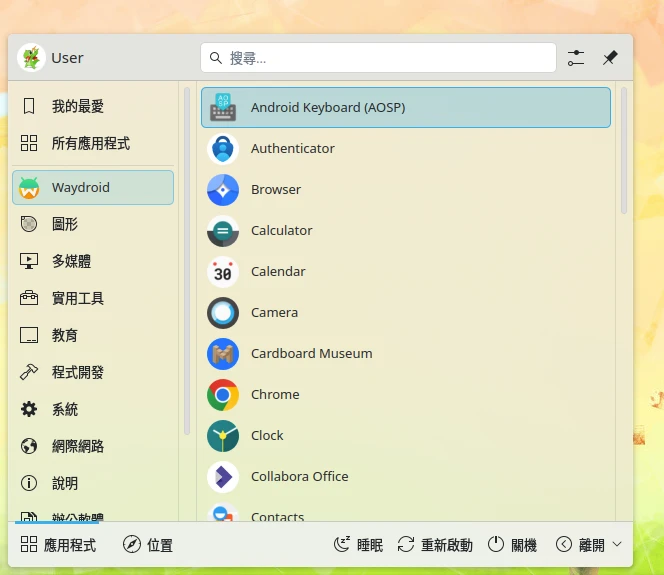664x575 pixels.
Task: Select the 多媒體 category label
Action: pyautogui.click(x=71, y=261)
